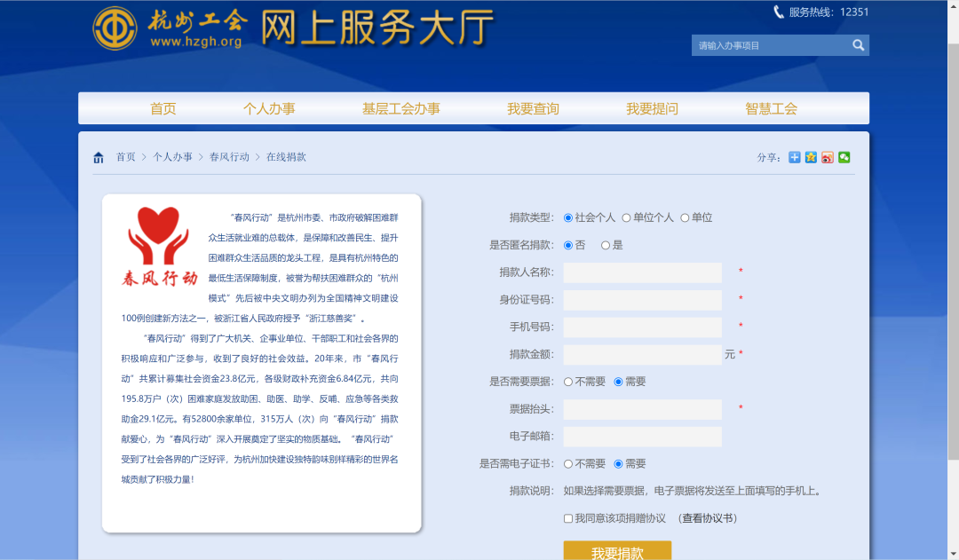Click the 电子邮箱 input field

tap(642, 437)
